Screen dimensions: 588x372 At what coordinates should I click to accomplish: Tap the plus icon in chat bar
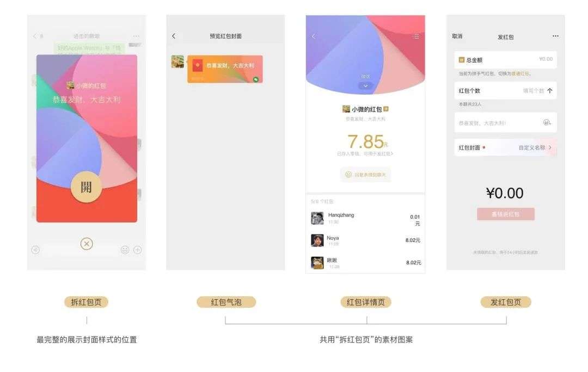138,250
